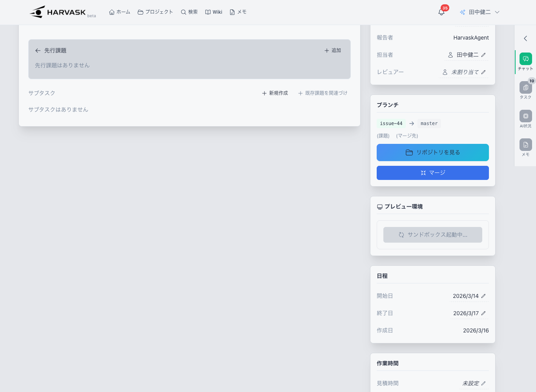This screenshot has width=536, height=392.
Task: Open the notifications bell icon
Action: point(441,12)
